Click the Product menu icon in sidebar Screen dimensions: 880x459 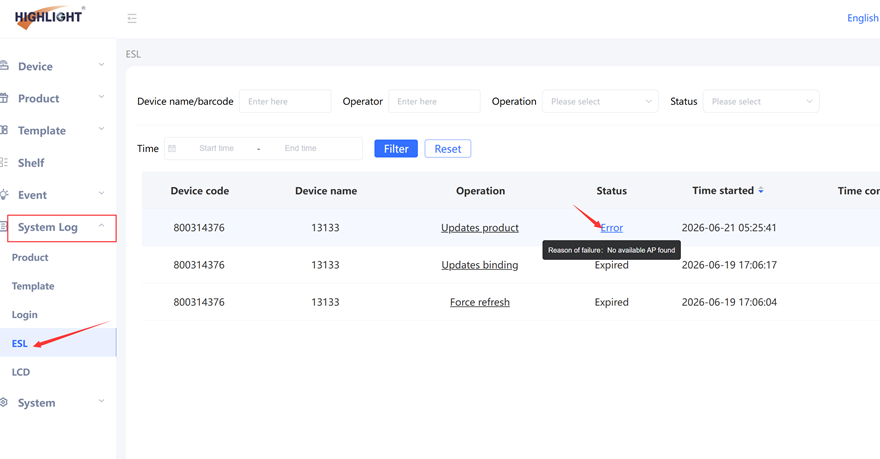(x=4, y=98)
